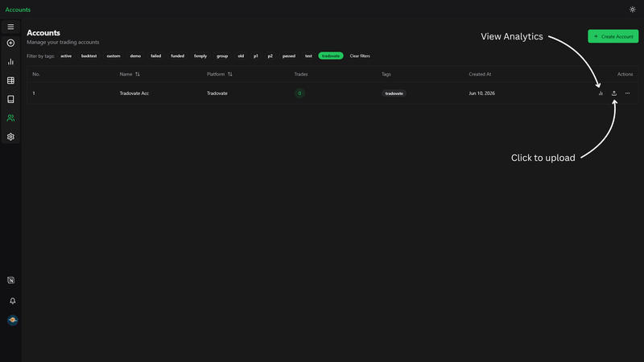This screenshot has width=644, height=362.
Task: Open the journal book sidebar icon
Action: coord(10,99)
